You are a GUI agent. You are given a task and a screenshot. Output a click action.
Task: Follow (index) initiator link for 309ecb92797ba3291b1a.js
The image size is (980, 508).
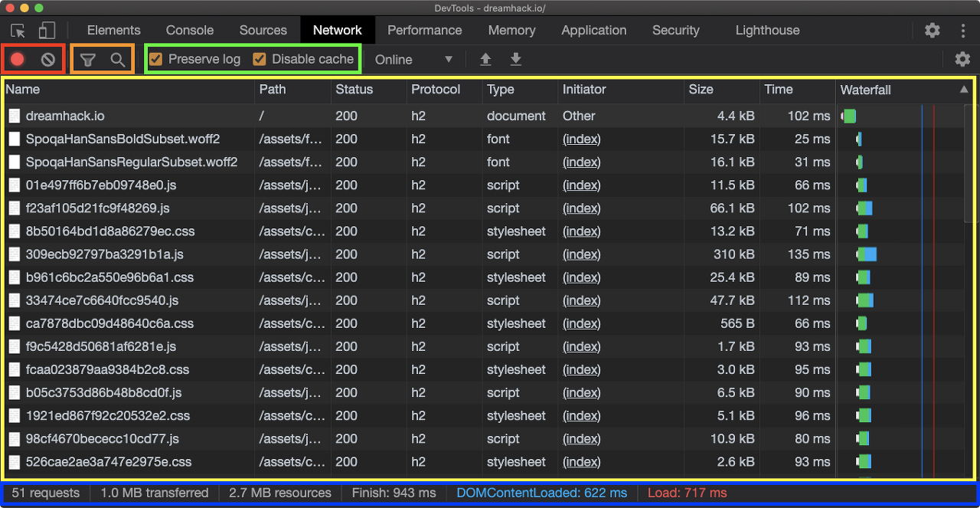(581, 254)
